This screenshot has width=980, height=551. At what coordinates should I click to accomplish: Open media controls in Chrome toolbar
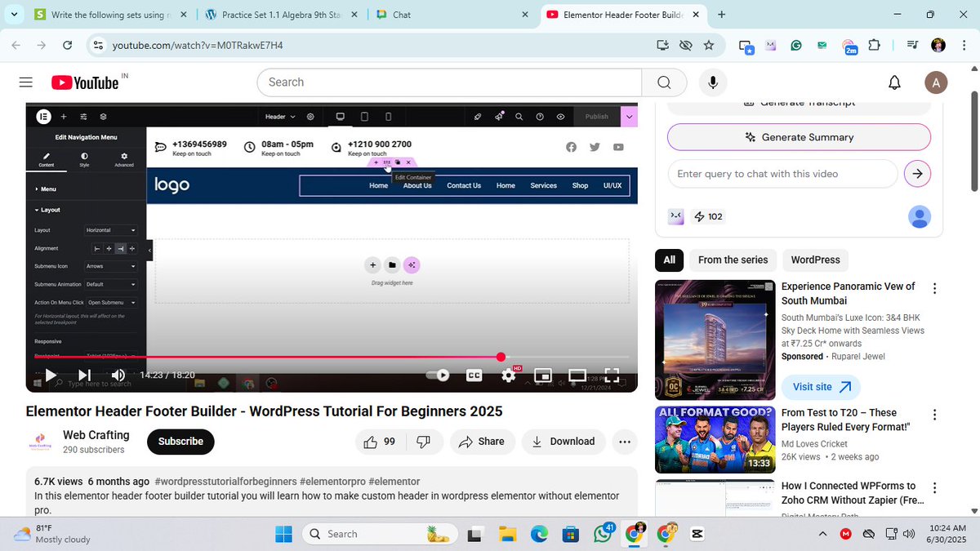[912, 46]
